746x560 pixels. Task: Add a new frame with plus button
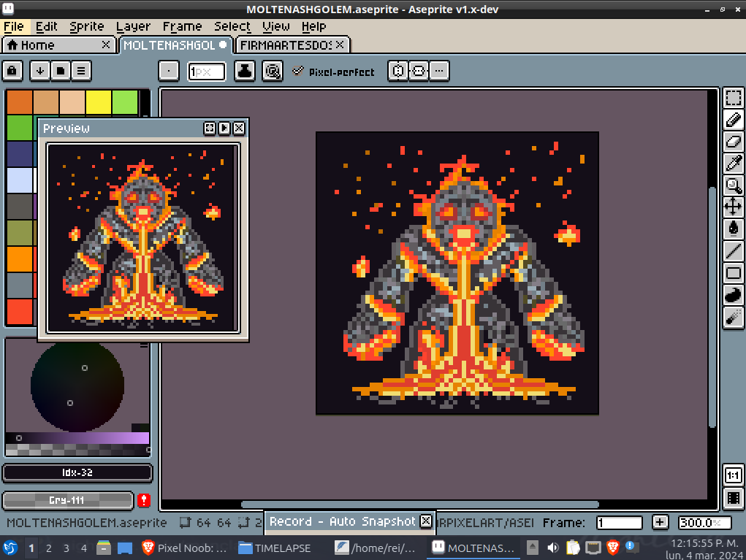659,523
